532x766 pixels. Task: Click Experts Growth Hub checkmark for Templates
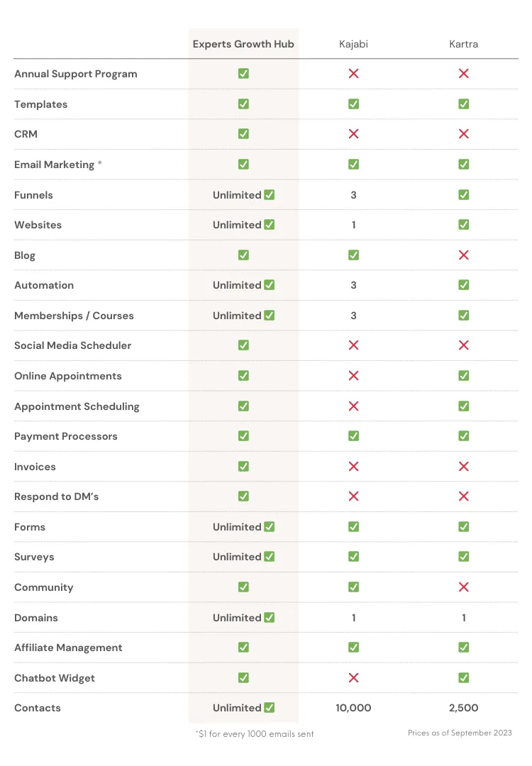pyautogui.click(x=243, y=104)
